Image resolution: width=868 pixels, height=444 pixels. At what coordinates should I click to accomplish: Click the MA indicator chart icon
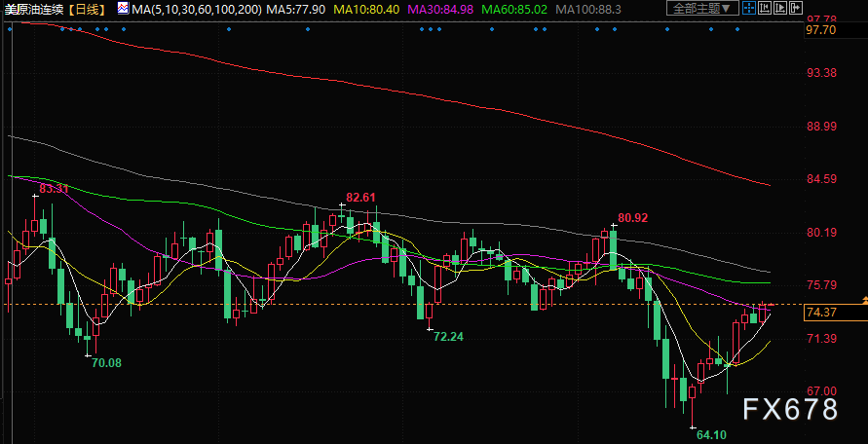pos(123,8)
